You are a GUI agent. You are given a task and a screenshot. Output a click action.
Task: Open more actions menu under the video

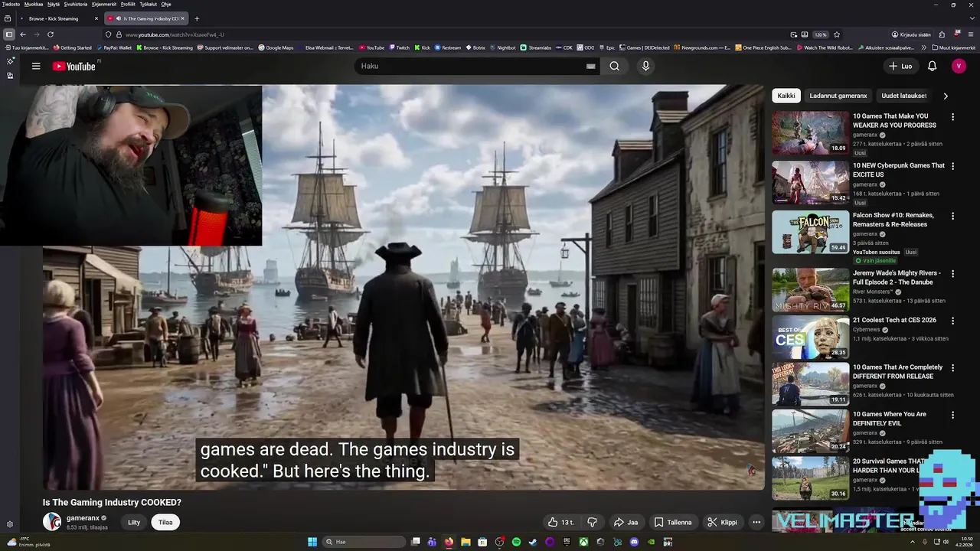(756, 522)
